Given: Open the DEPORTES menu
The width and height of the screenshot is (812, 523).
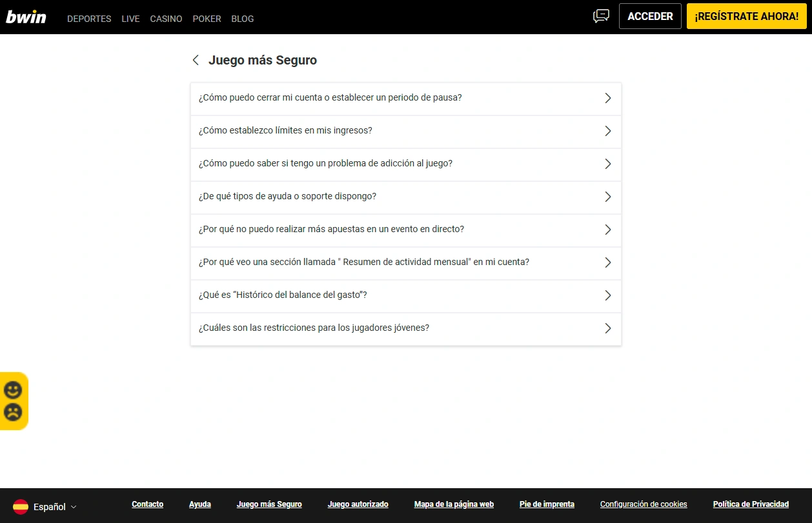Looking at the screenshot, I should 89,19.
